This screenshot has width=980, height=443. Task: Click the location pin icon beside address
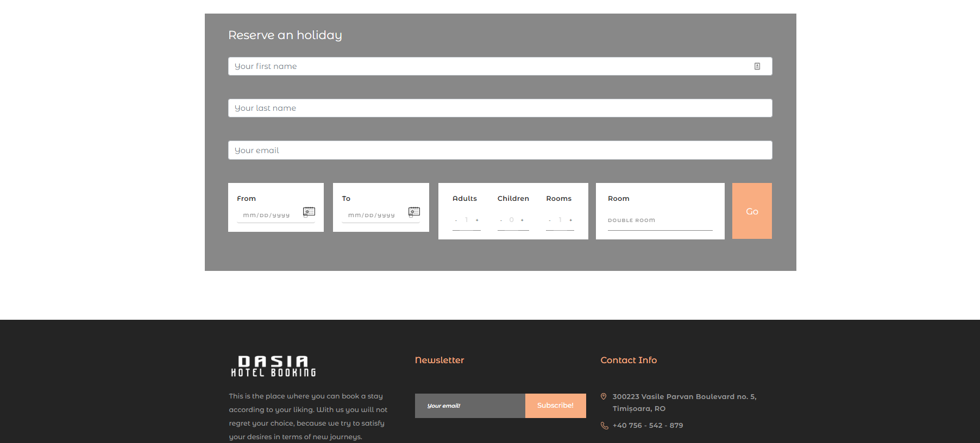604,397
